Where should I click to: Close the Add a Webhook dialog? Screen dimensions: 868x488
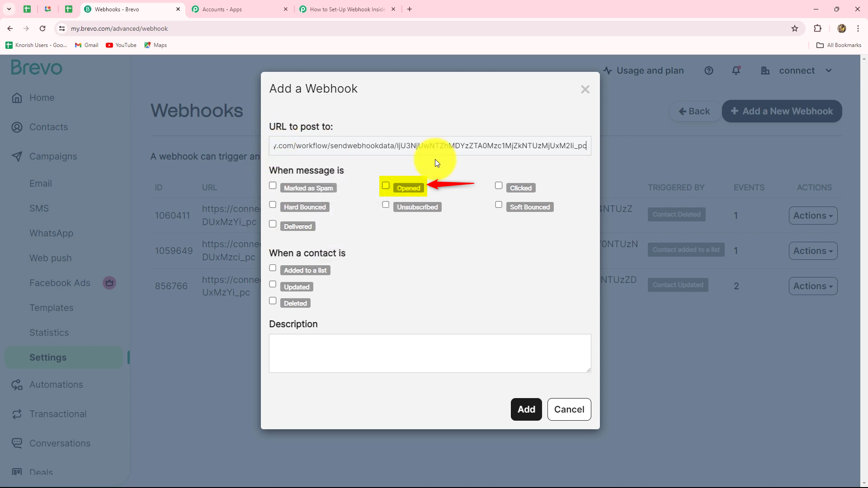point(585,89)
